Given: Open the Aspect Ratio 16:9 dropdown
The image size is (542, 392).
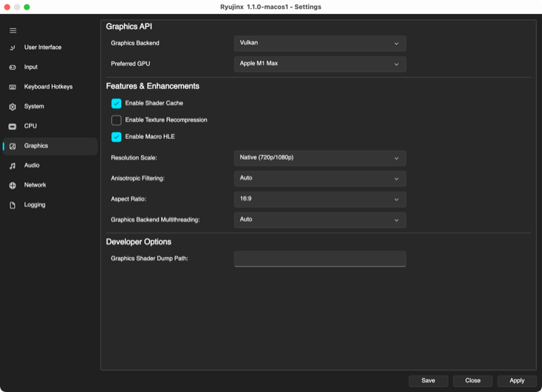Looking at the screenshot, I should coord(319,200).
